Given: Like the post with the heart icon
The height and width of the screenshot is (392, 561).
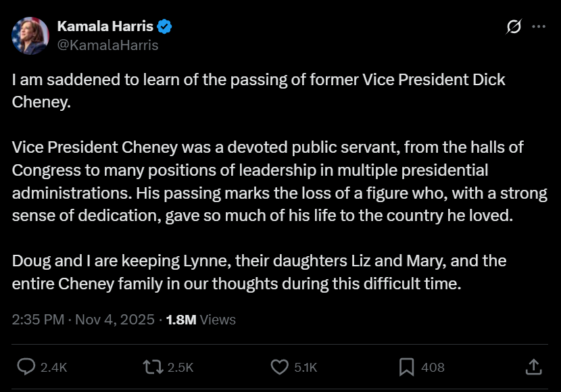Looking at the screenshot, I should pyautogui.click(x=279, y=367).
